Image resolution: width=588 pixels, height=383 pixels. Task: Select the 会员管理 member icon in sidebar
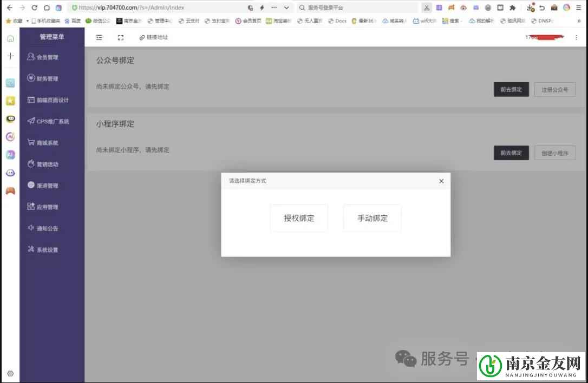coord(30,56)
